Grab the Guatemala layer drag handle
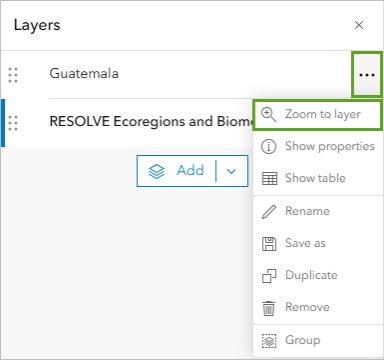Viewport: 384px width, 360px height. [13, 75]
